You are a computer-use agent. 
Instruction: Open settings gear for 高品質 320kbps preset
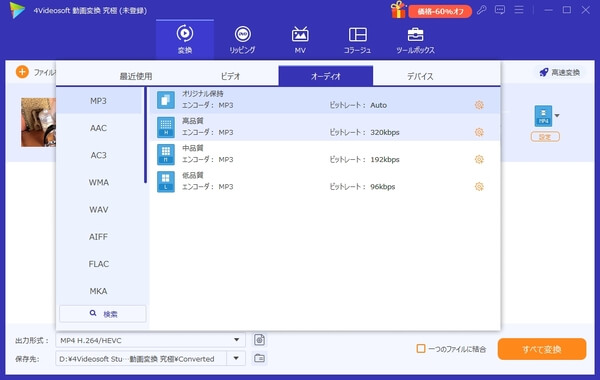[x=479, y=132]
